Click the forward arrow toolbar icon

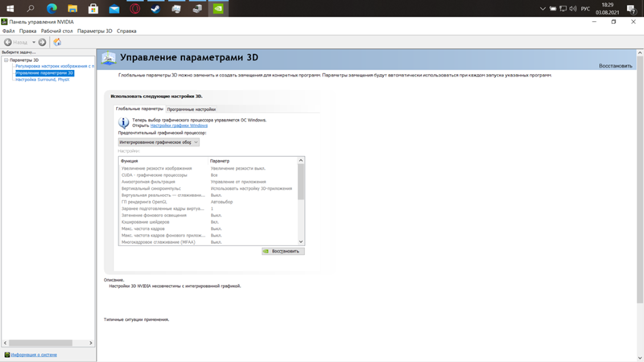coord(42,42)
